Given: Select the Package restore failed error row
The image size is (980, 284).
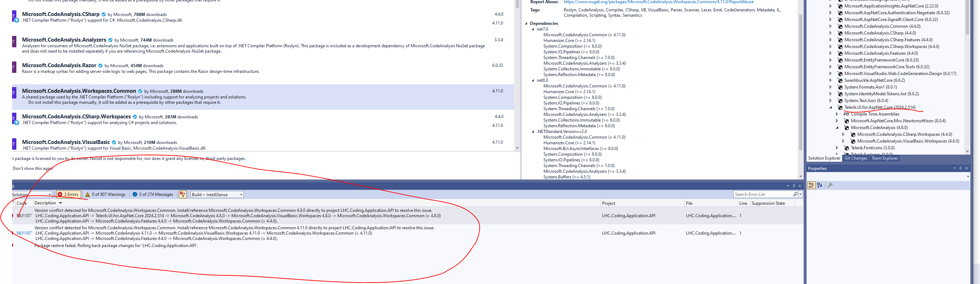Looking at the screenshot, I should pos(407,246).
